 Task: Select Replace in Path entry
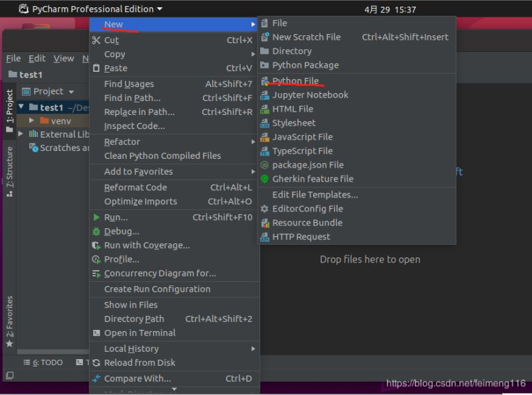click(x=174, y=112)
